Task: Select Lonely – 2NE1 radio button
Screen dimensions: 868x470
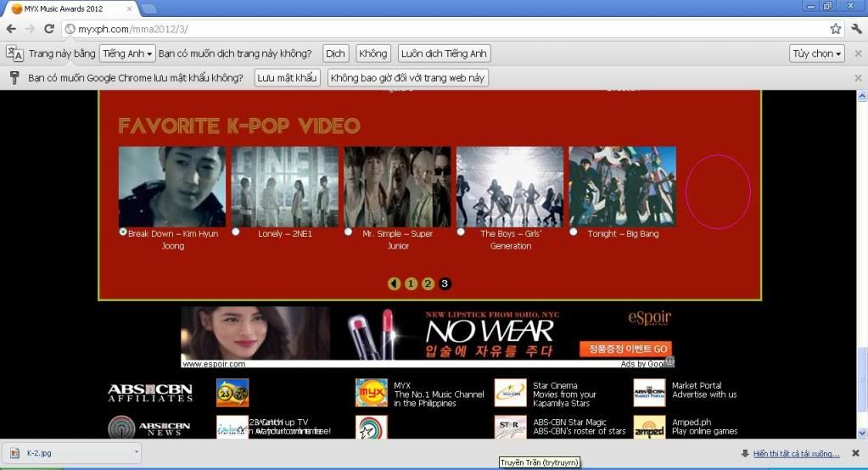Action: 236,232
